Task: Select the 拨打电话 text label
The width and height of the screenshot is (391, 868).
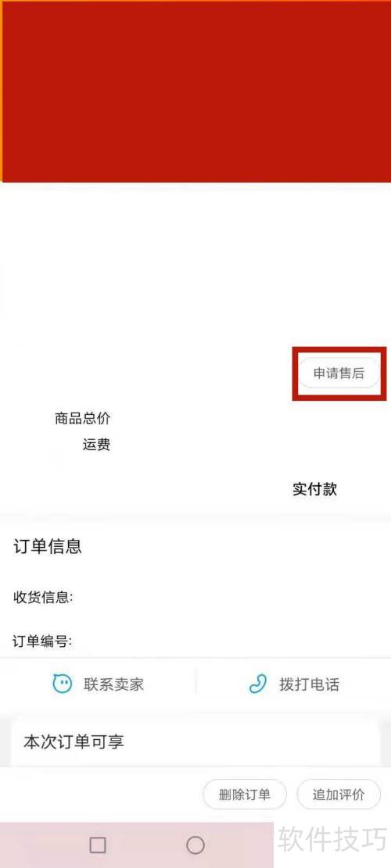Action: click(x=309, y=684)
